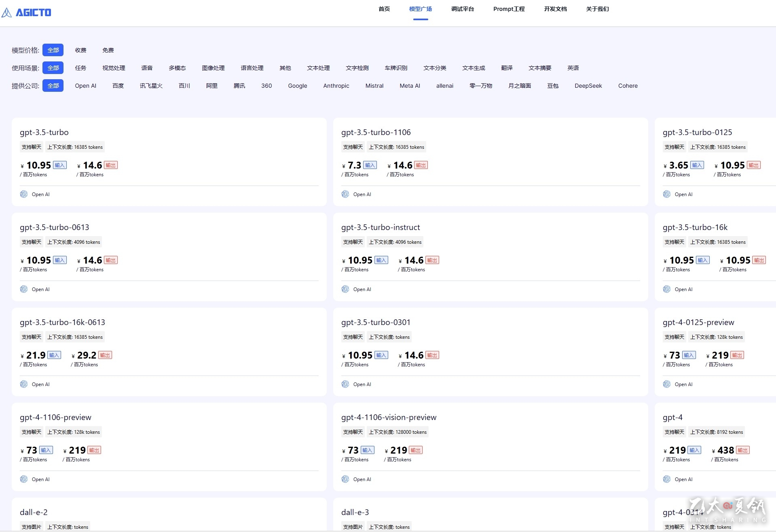Filter provider by DeepSeek
The height and width of the screenshot is (532, 776).
(588, 86)
